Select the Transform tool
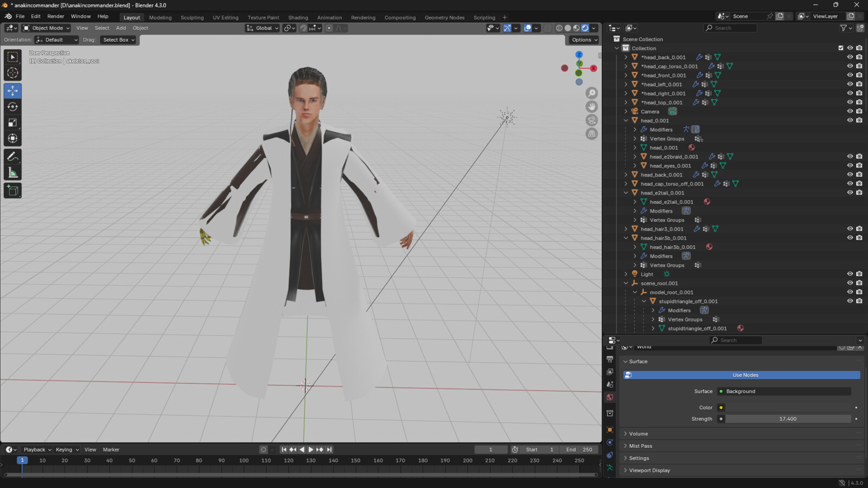The height and width of the screenshot is (488, 868). pos(12,139)
